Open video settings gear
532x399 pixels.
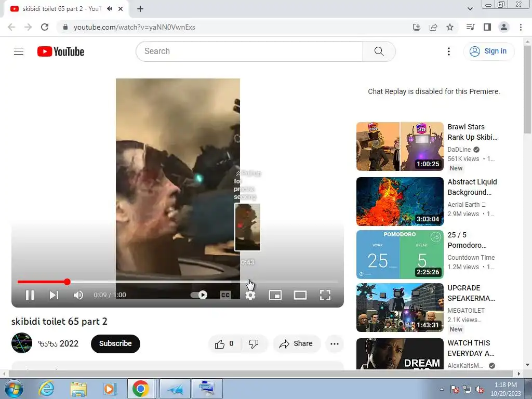(250, 295)
